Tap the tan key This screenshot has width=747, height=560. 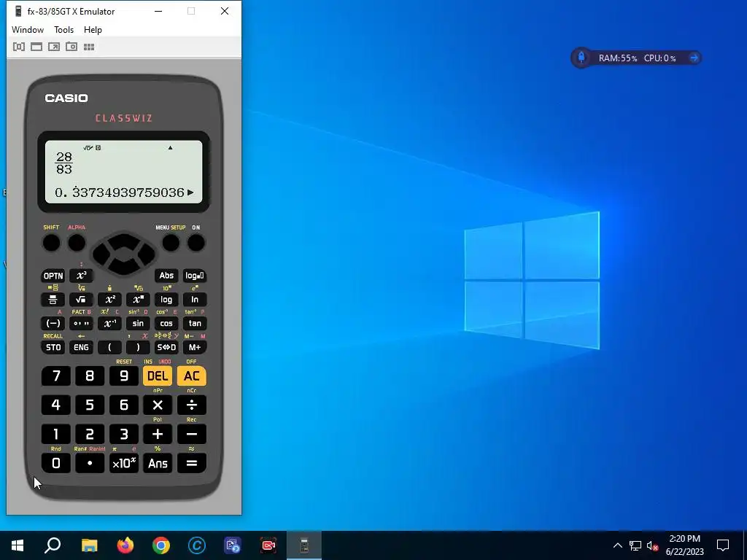click(x=195, y=323)
